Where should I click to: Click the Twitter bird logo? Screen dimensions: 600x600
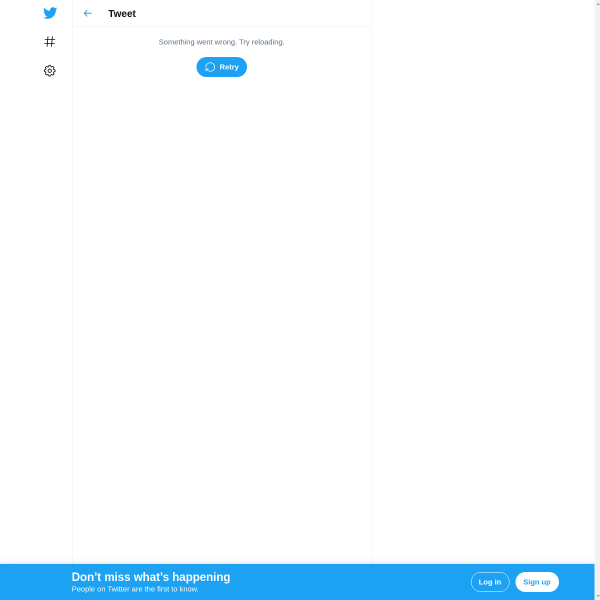coord(50,13)
